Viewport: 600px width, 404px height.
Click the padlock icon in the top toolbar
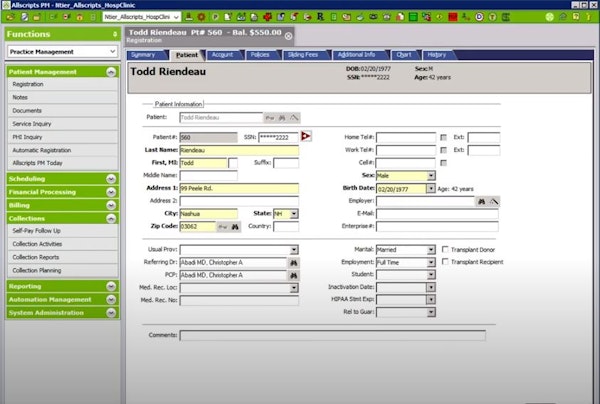80,17
